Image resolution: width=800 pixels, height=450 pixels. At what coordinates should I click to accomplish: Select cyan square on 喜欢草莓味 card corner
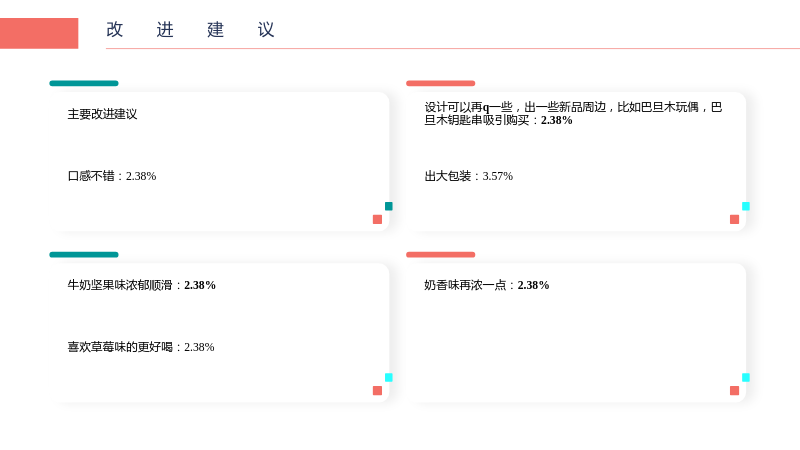[x=389, y=378]
